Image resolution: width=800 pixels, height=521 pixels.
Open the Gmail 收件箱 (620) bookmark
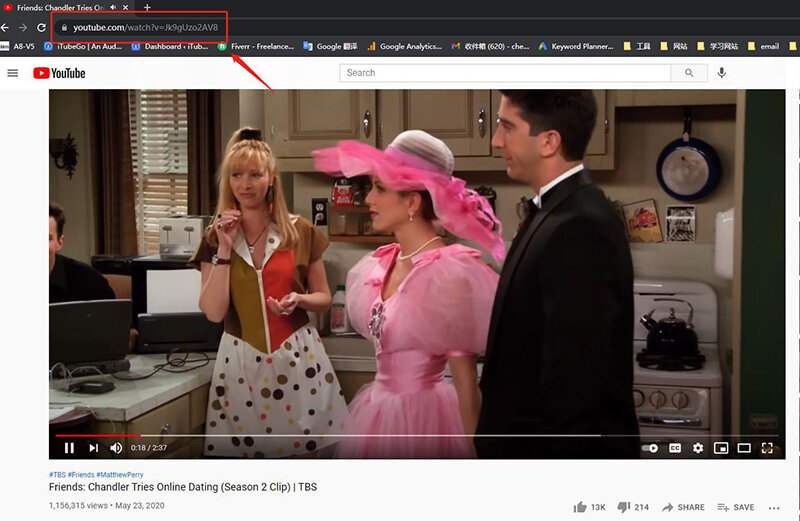[490, 46]
